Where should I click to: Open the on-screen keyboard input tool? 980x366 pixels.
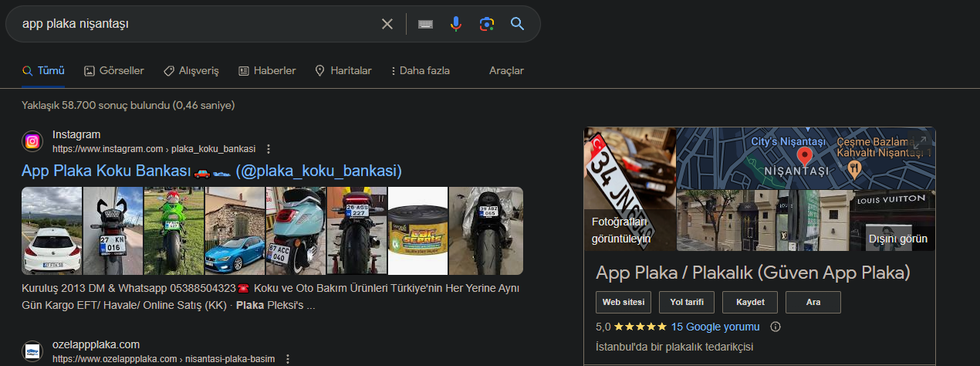425,24
